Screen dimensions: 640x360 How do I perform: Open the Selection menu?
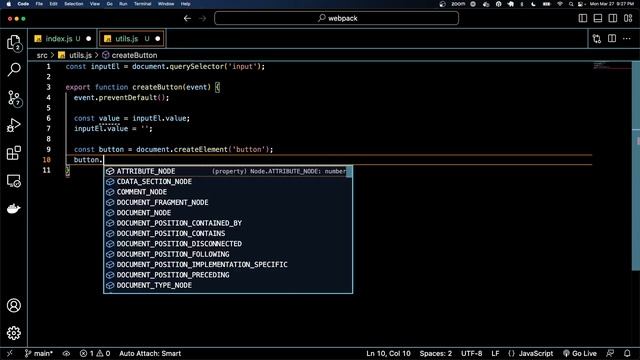[74, 4]
